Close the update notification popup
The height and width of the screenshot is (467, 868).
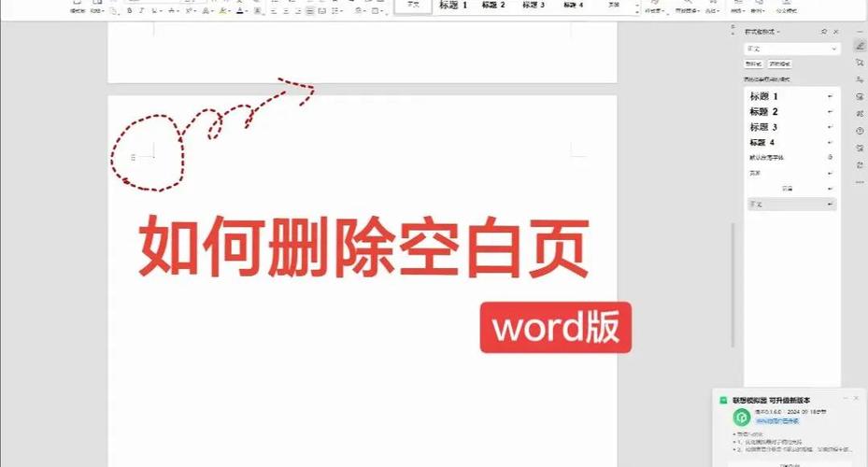pos(857,398)
